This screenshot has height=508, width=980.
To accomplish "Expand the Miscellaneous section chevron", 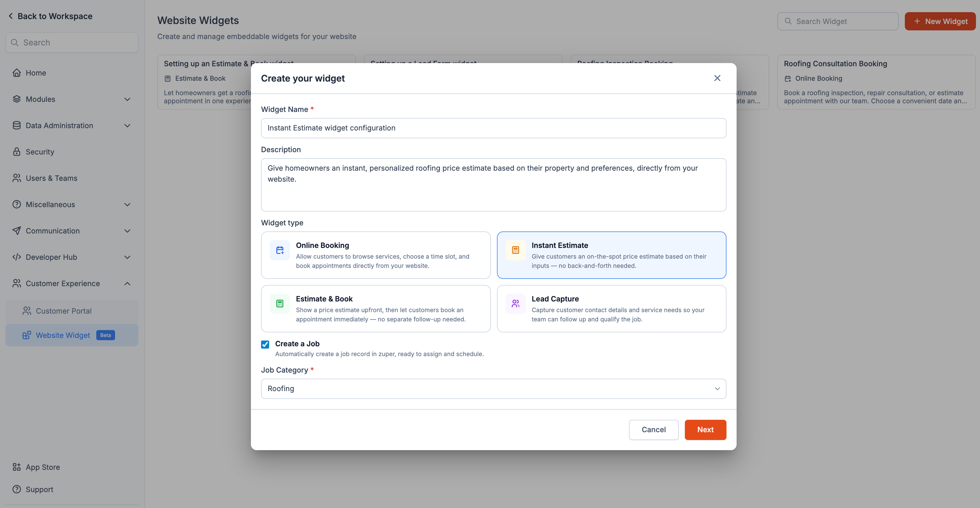I will pos(127,205).
